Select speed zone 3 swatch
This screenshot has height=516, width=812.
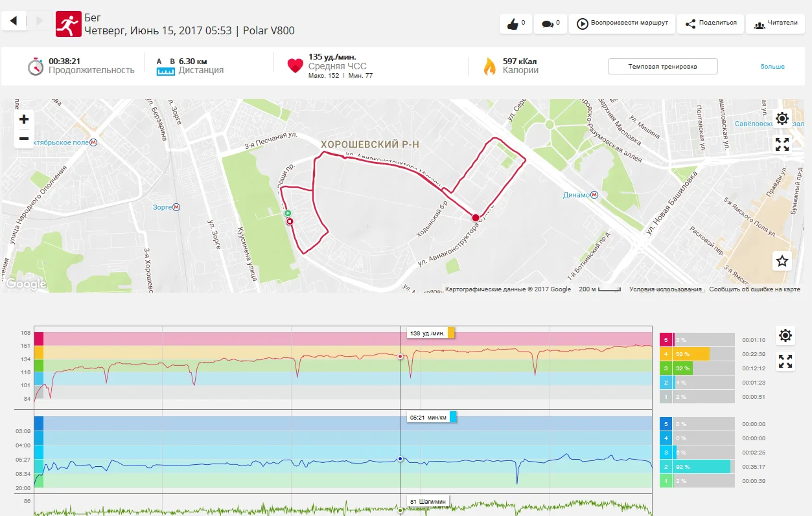666,453
